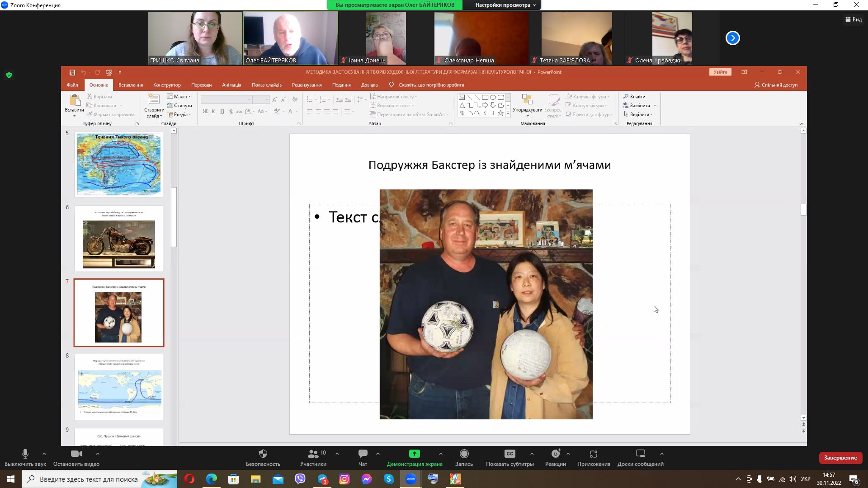Mute microphone in Zoom toolbar
This screenshot has height=488, width=868.
[x=25, y=454]
